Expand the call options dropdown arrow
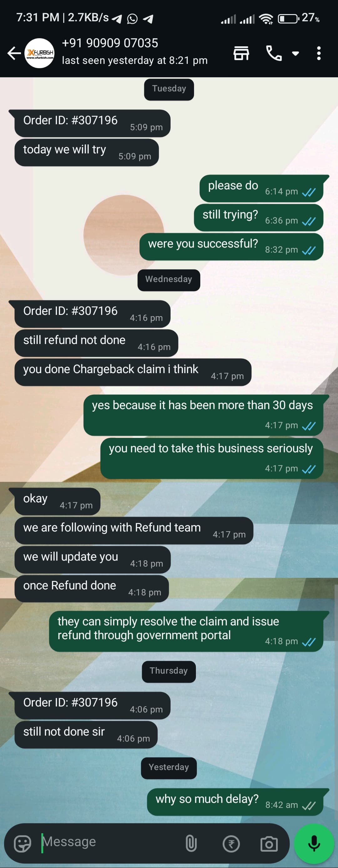Viewport: 338px width, 868px height. [295, 53]
